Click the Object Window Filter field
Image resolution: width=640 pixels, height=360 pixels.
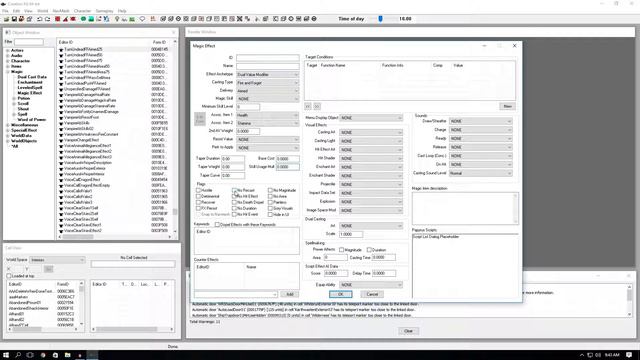pyautogui.click(x=29, y=42)
